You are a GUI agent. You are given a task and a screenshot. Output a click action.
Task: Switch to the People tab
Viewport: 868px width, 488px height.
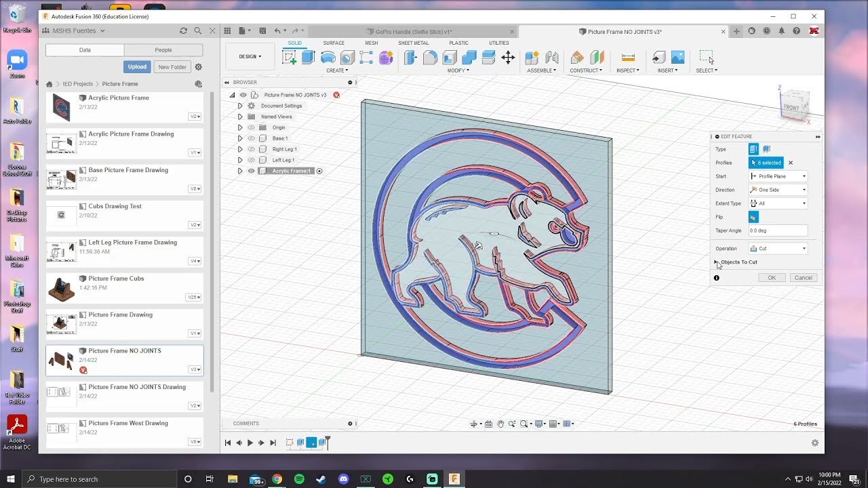pos(163,50)
